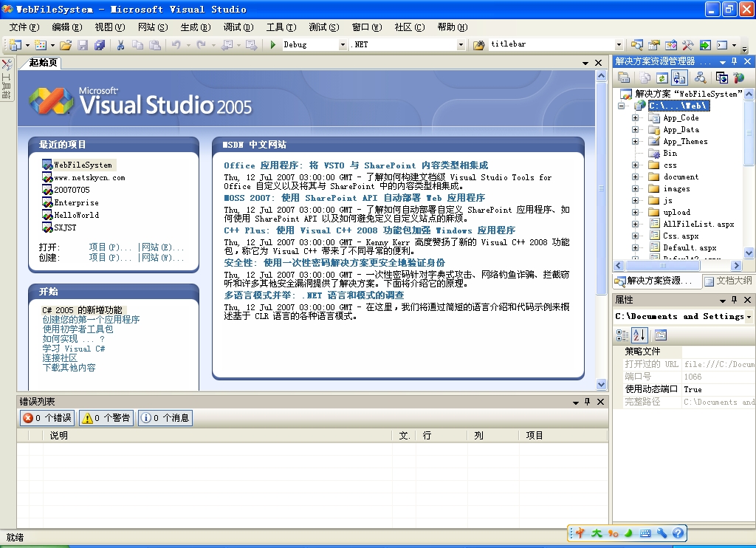Expand the App_Data folder node
Screen dimensions: 756x548
tap(635, 130)
